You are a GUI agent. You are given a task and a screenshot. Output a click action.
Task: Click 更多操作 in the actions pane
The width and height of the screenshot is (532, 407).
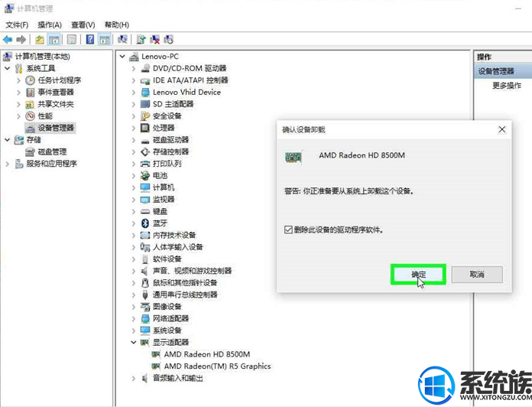(507, 86)
